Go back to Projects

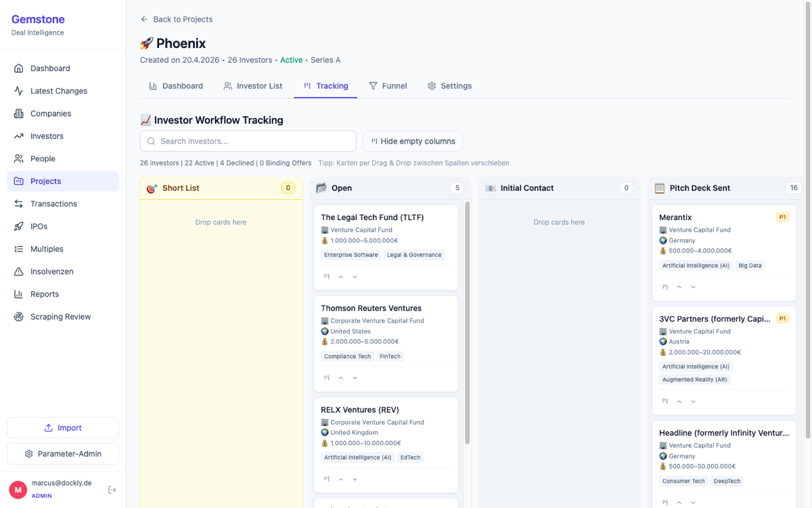click(176, 19)
